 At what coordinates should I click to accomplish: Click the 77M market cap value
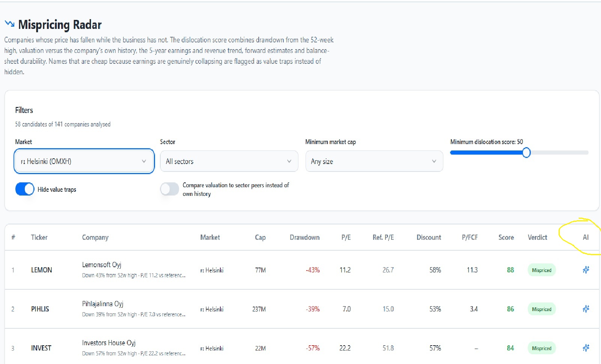[261, 270]
